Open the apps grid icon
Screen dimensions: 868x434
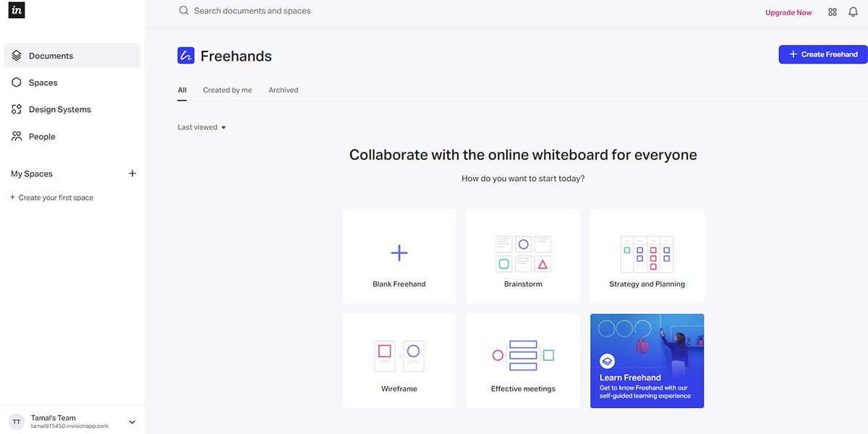(833, 12)
